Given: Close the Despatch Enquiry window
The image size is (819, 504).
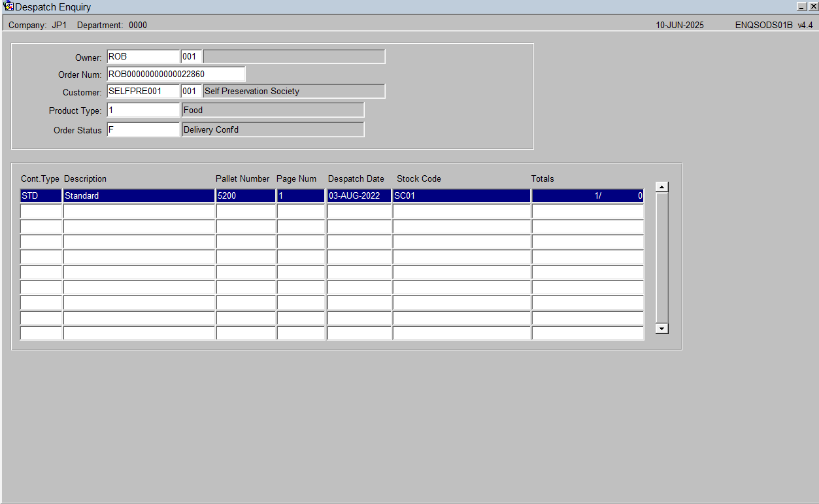Looking at the screenshot, I should pyautogui.click(x=812, y=7).
